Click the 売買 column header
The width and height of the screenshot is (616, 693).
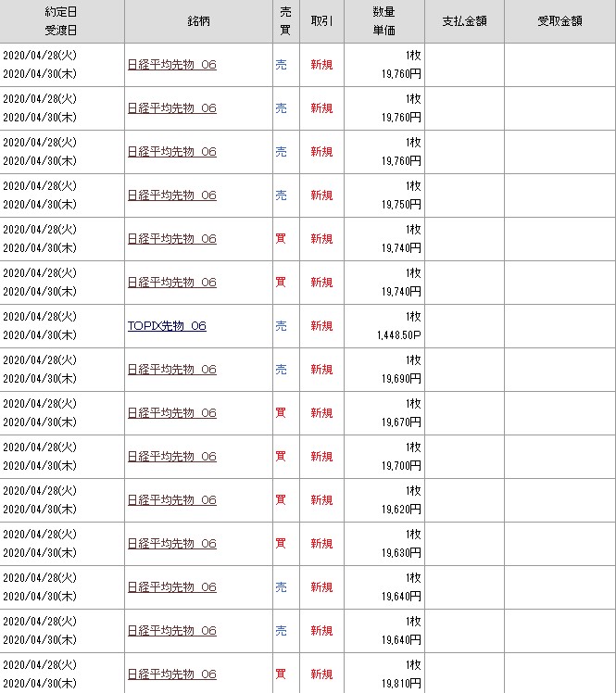pyautogui.click(x=285, y=20)
